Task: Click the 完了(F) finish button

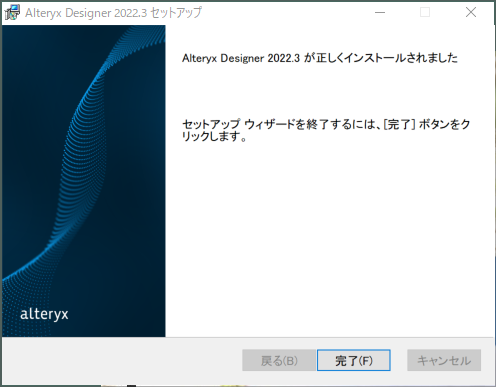Action: coord(354,360)
